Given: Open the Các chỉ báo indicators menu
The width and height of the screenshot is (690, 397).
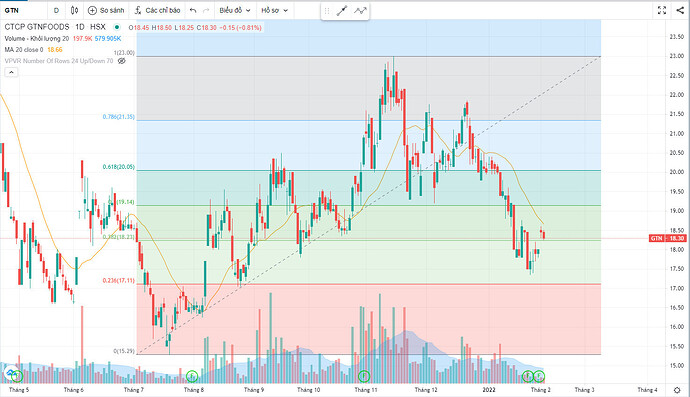Looking at the screenshot, I should (x=158, y=10).
